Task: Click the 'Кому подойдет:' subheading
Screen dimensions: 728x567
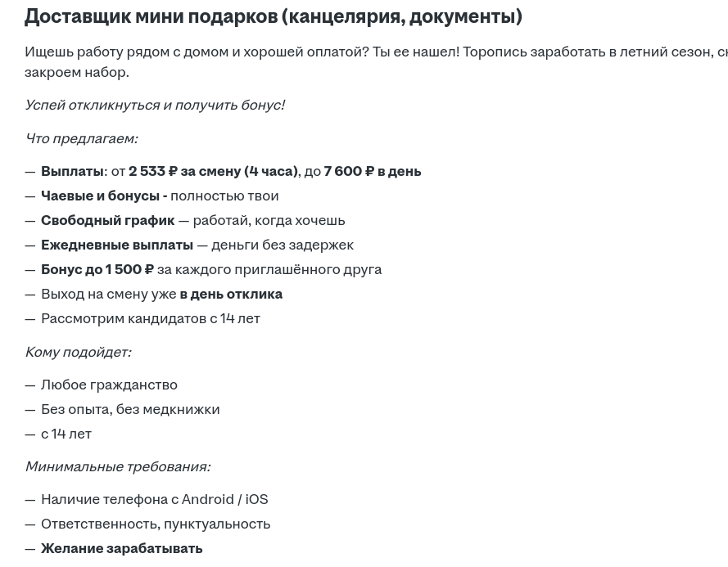Action: (x=78, y=352)
